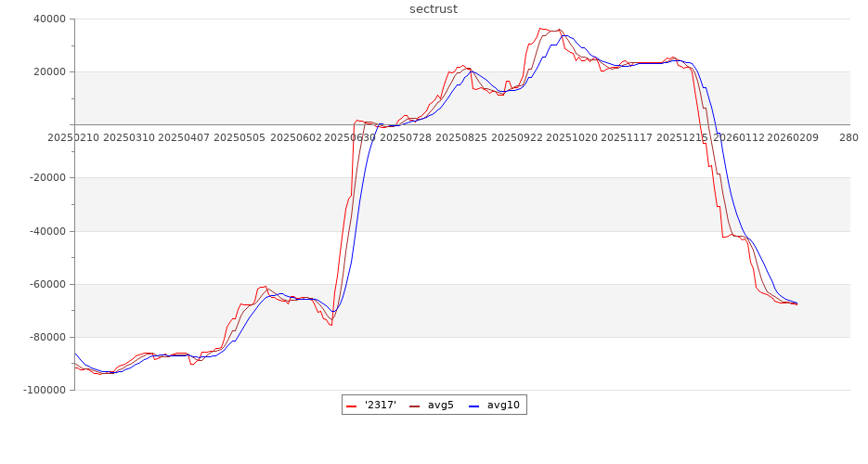Click the blue avg10 legend marker

(x=473, y=406)
